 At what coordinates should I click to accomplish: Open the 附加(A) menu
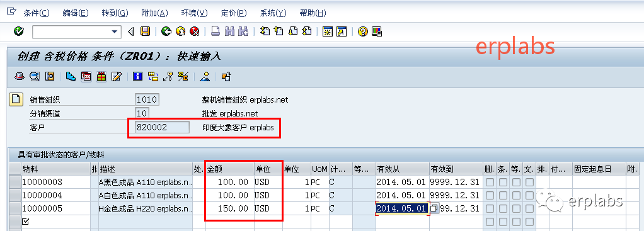(154, 13)
